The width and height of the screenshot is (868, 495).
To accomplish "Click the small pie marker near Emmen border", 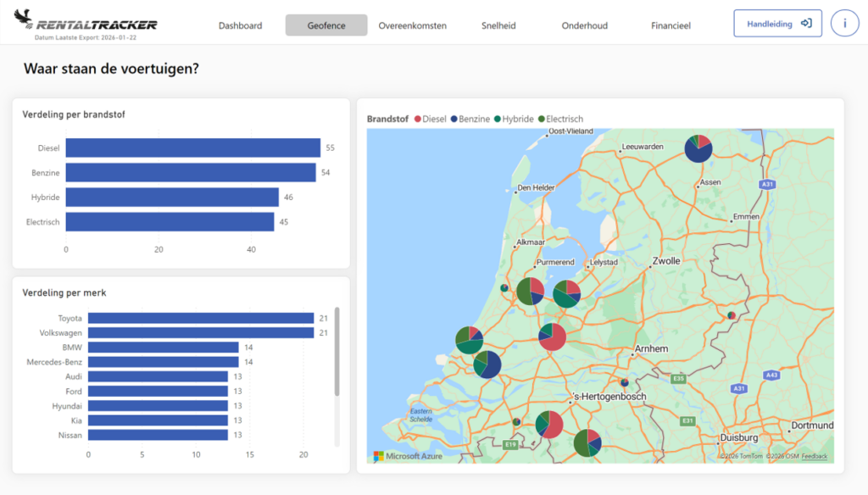I will coord(732,315).
